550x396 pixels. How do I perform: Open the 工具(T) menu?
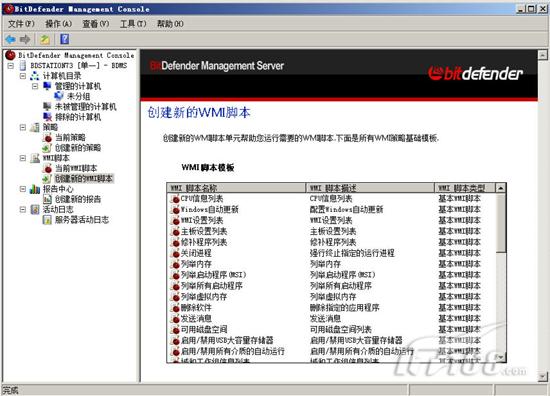pyautogui.click(x=133, y=24)
